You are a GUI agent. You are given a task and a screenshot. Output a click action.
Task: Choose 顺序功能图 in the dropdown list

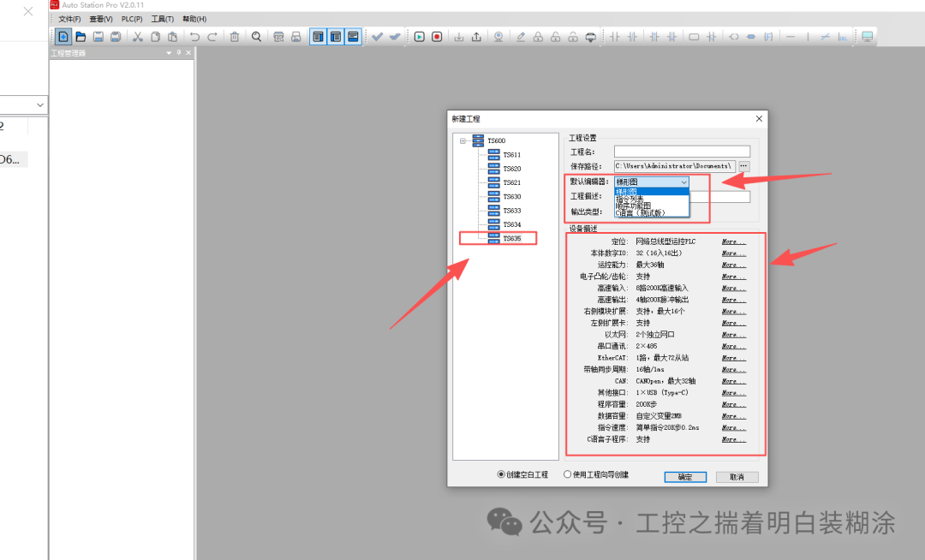tap(651, 206)
